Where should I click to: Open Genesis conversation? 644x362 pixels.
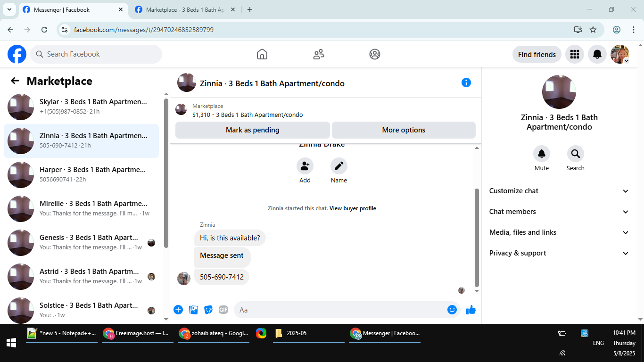(81, 243)
